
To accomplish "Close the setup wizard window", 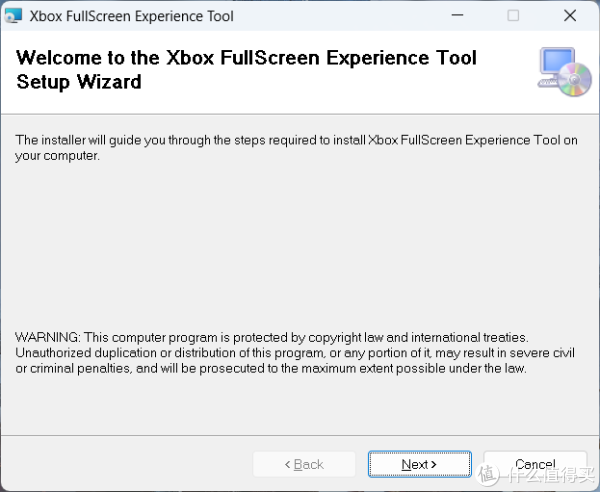I will [x=568, y=16].
